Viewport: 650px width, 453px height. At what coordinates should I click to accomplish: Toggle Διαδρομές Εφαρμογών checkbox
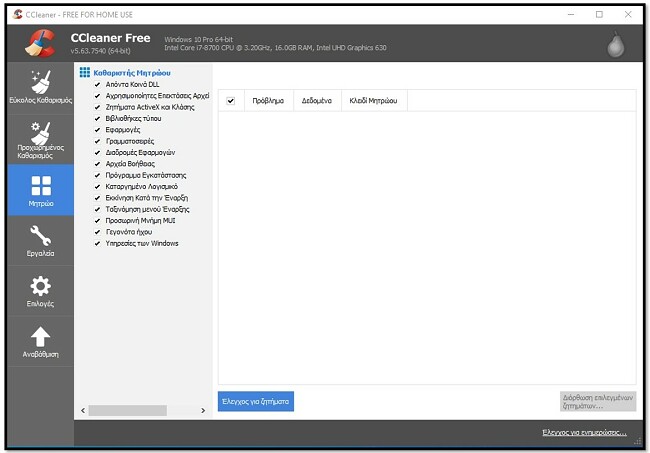(x=97, y=153)
